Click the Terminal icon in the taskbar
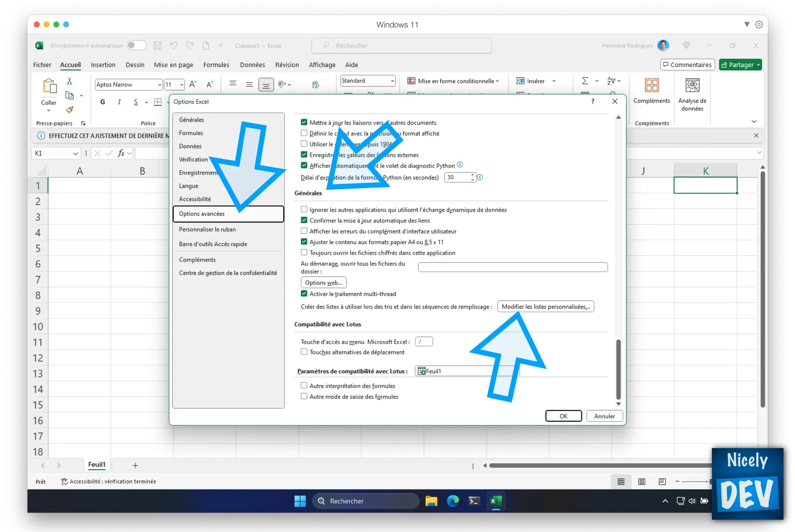This screenshot has width=795, height=532. click(x=474, y=501)
